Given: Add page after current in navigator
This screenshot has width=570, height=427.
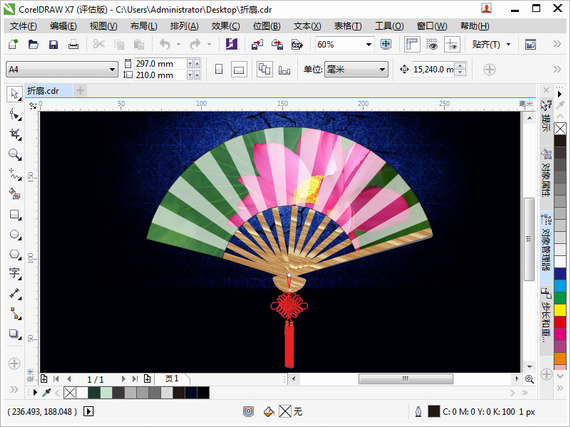Looking at the screenshot, I should coord(147,379).
